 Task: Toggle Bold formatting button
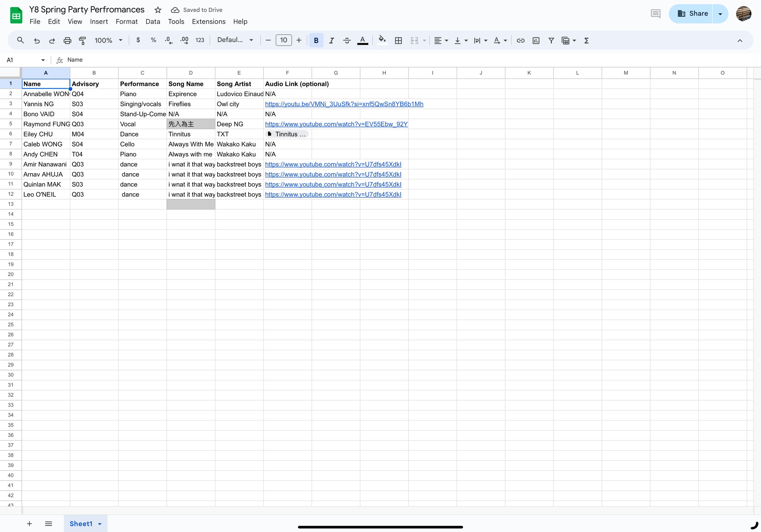pos(316,40)
